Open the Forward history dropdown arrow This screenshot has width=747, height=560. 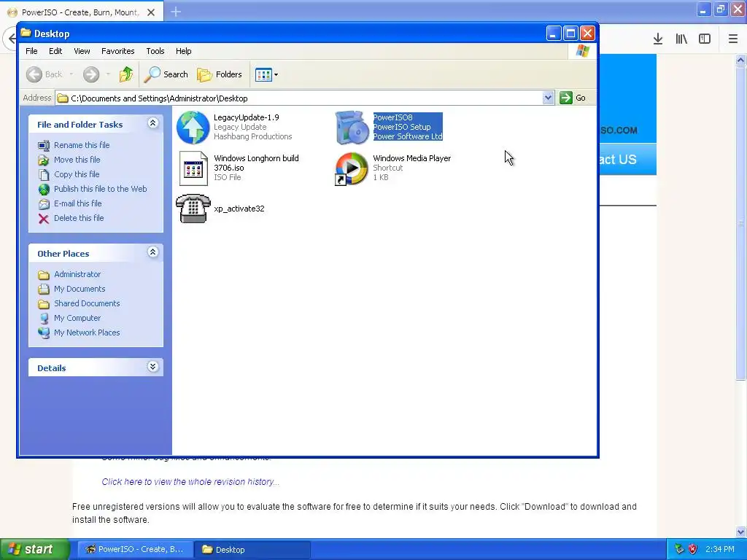click(108, 74)
